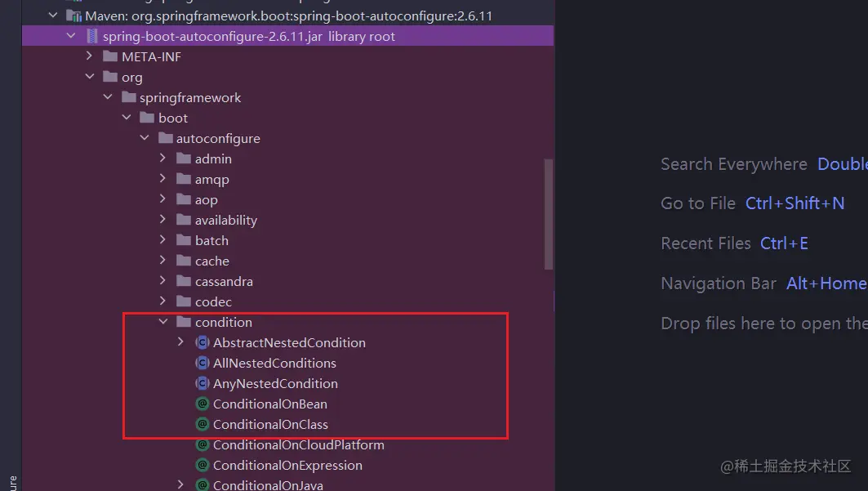Click the AllNestedConditions class icon
The width and height of the screenshot is (868, 491).
tap(202, 363)
